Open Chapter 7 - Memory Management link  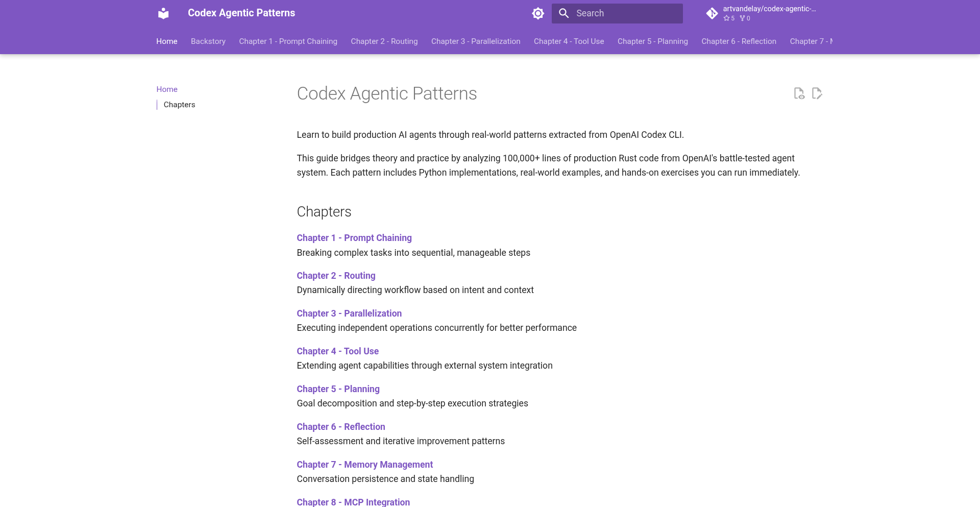tap(364, 465)
